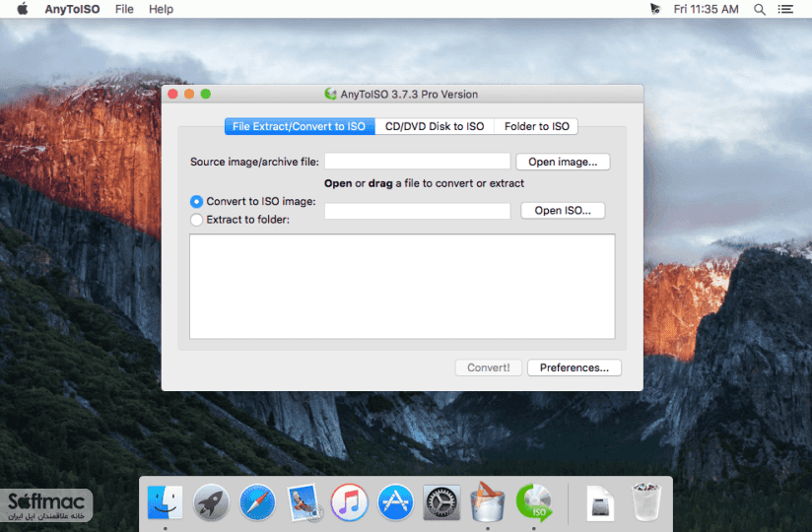Switch to CD/DVD Disk to ISO tab
Screen dimensions: 812x532
point(435,126)
